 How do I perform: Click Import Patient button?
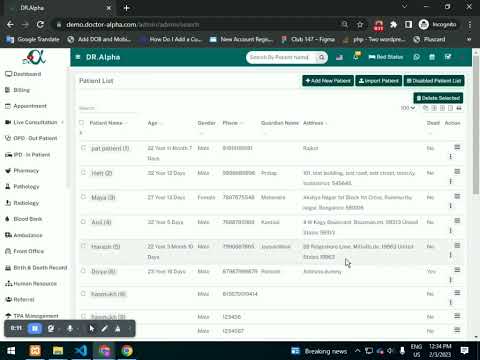pos(379,81)
